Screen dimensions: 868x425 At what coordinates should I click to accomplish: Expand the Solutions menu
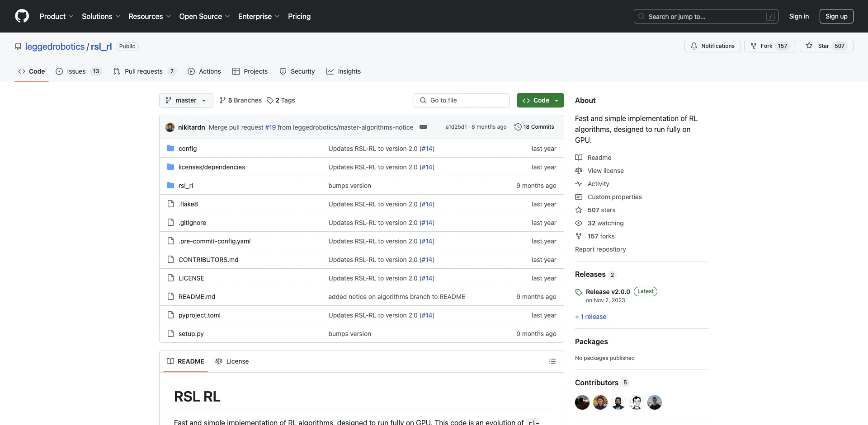pyautogui.click(x=101, y=16)
